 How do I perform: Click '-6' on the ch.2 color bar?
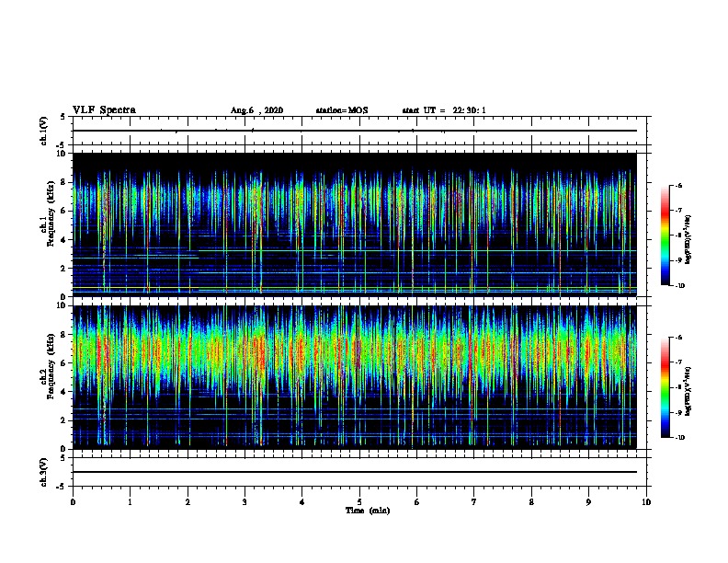tap(678, 338)
